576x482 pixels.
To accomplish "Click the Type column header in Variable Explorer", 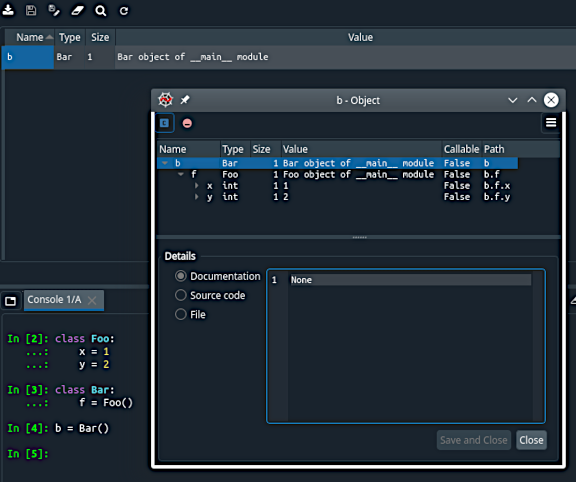I will 70,37.
